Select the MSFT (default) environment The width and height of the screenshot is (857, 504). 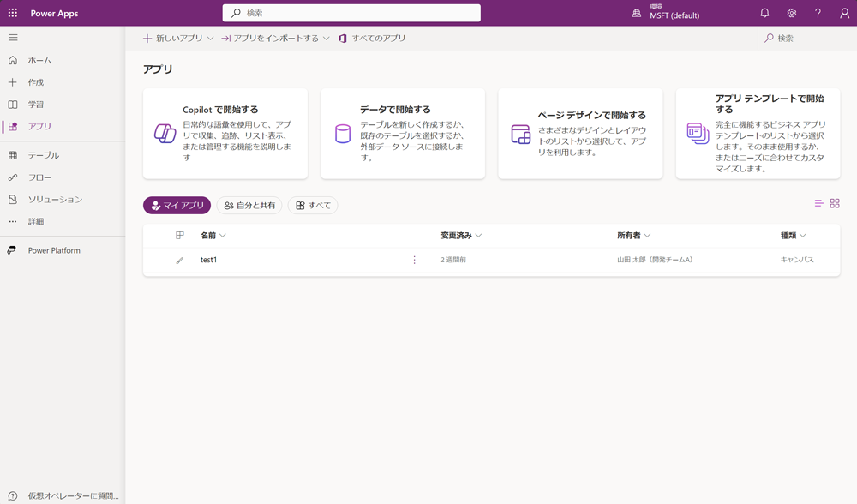point(674,15)
